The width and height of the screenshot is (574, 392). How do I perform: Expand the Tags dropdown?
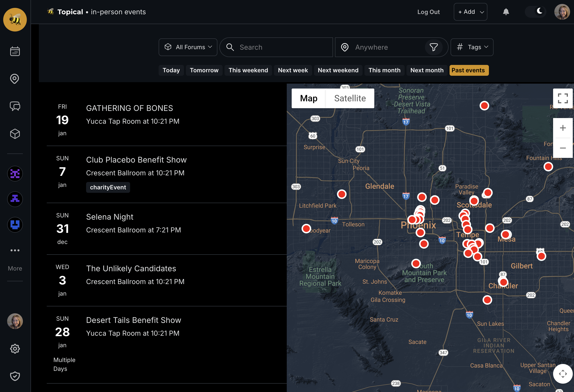pos(472,47)
